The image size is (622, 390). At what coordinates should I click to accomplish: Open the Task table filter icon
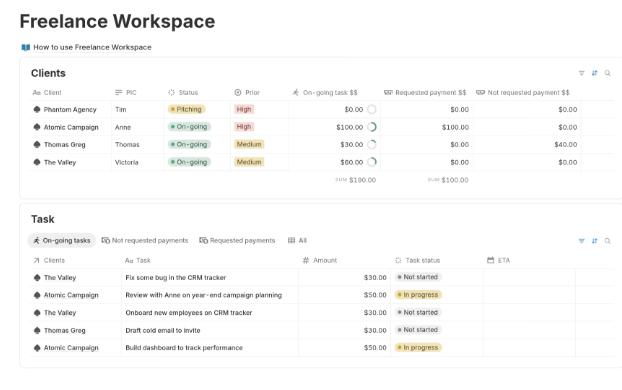click(582, 241)
